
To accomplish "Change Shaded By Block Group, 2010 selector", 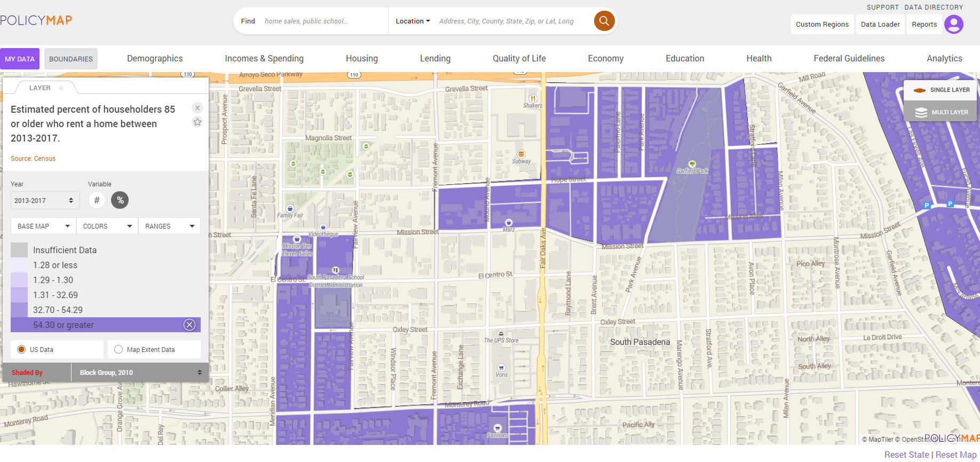I will [140, 372].
